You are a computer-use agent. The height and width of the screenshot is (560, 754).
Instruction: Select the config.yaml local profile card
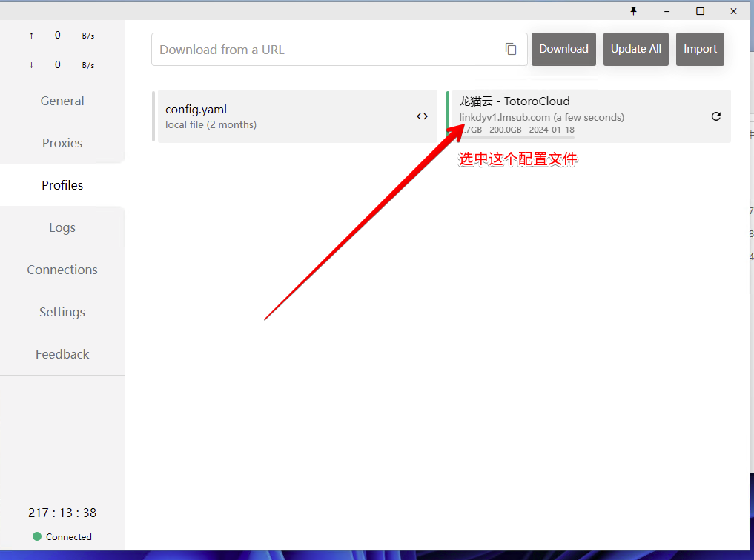click(x=282, y=116)
